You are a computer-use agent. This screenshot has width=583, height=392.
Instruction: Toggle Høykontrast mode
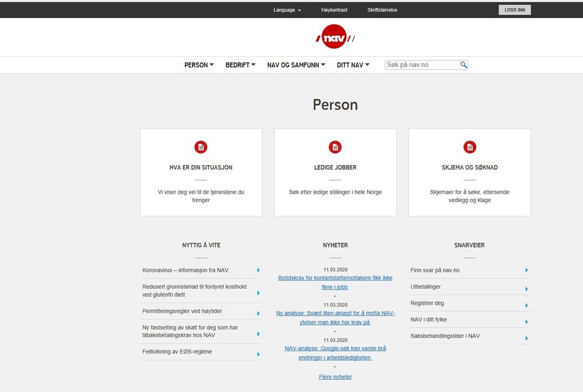click(334, 10)
